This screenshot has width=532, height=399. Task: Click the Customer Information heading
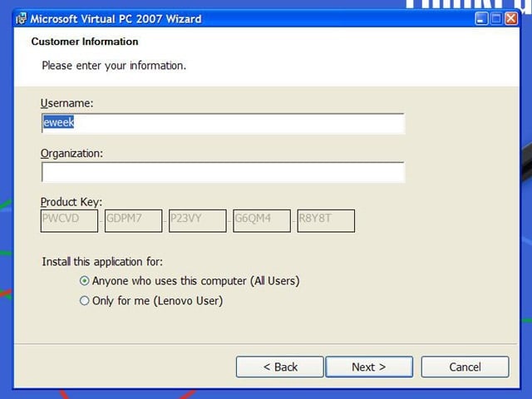pyautogui.click(x=85, y=42)
